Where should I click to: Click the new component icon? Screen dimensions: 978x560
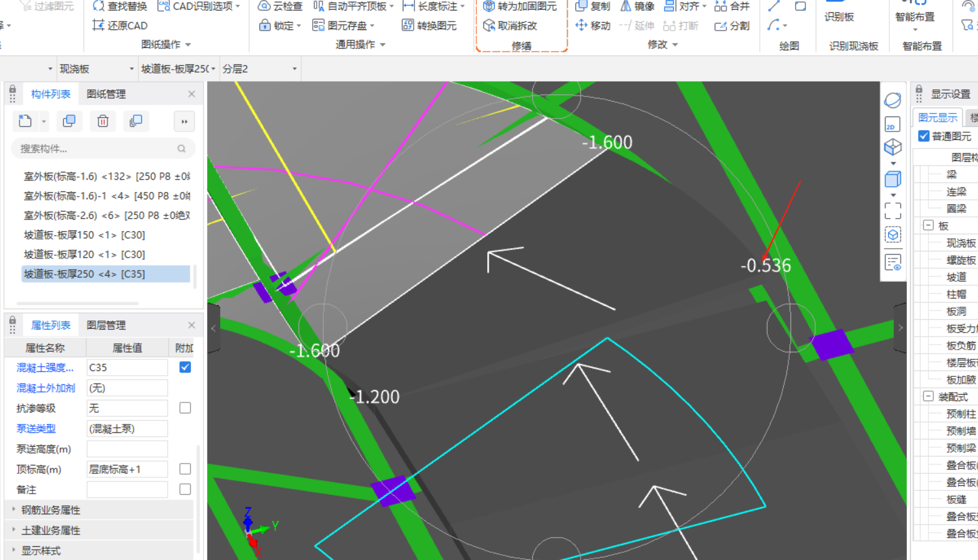[25, 121]
